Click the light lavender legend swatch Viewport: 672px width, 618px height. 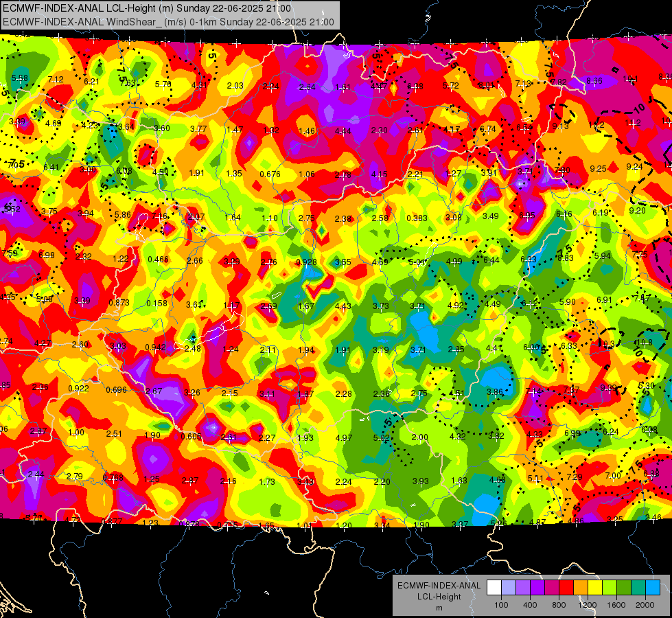pyautogui.click(x=509, y=588)
